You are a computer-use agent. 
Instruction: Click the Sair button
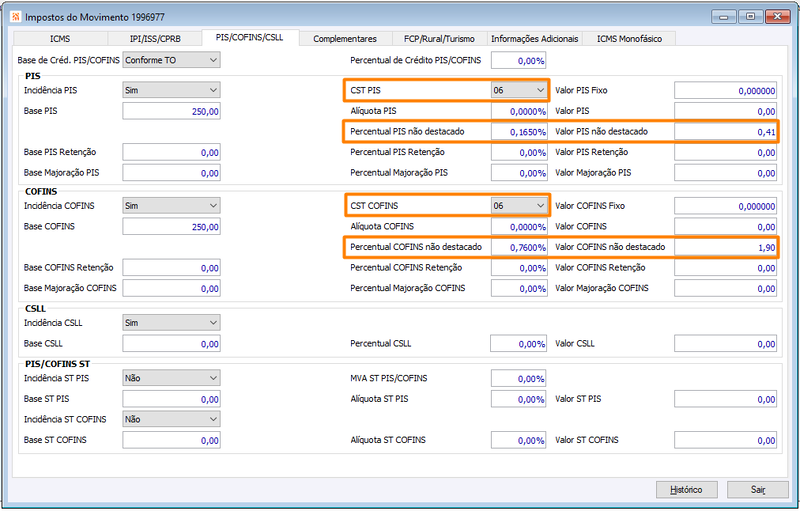pyautogui.click(x=758, y=490)
